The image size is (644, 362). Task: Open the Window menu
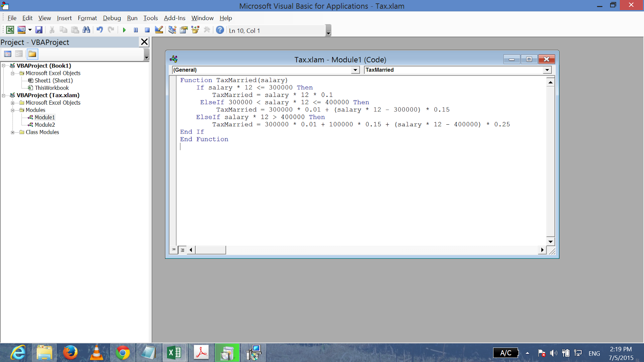click(202, 18)
